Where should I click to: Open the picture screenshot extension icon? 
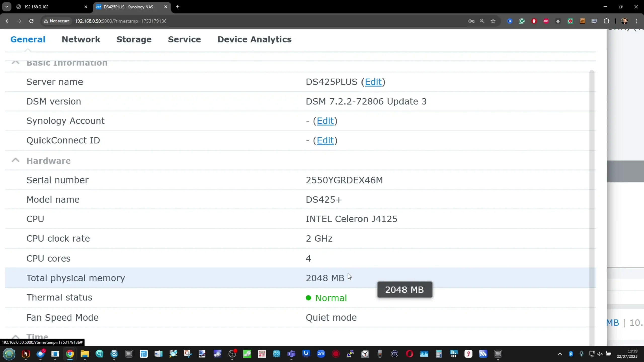pyautogui.click(x=594, y=21)
